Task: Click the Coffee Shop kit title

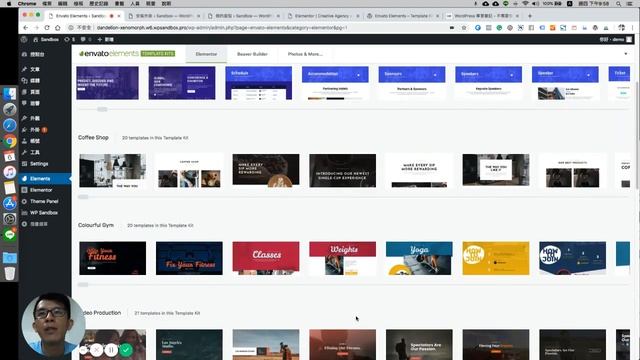Action: (93, 138)
